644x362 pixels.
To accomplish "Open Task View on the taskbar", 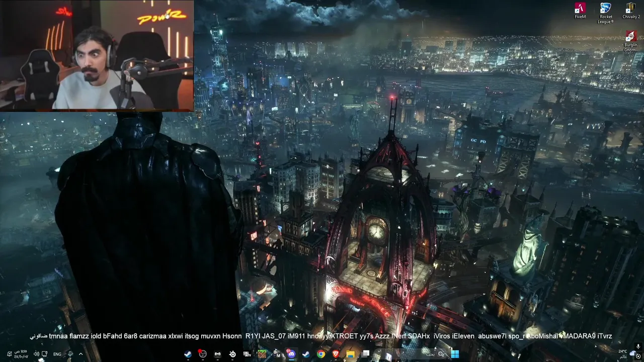I will (x=365, y=354).
